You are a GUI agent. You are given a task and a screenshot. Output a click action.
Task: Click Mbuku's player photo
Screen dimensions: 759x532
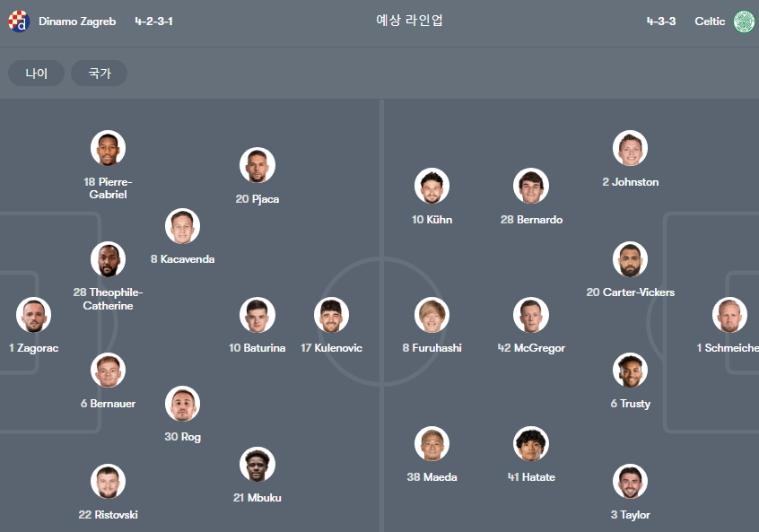click(257, 464)
